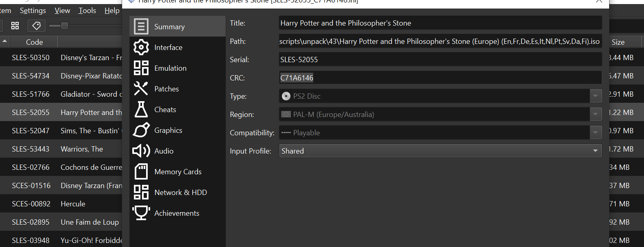Select row SCES-00892 Hercule
This screenshot has height=247, width=644.
pyautogui.click(x=61, y=204)
